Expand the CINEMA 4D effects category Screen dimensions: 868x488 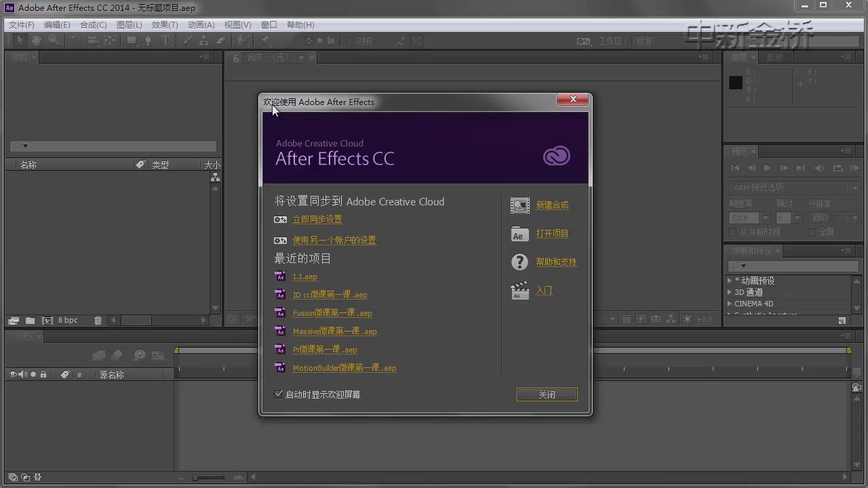730,304
